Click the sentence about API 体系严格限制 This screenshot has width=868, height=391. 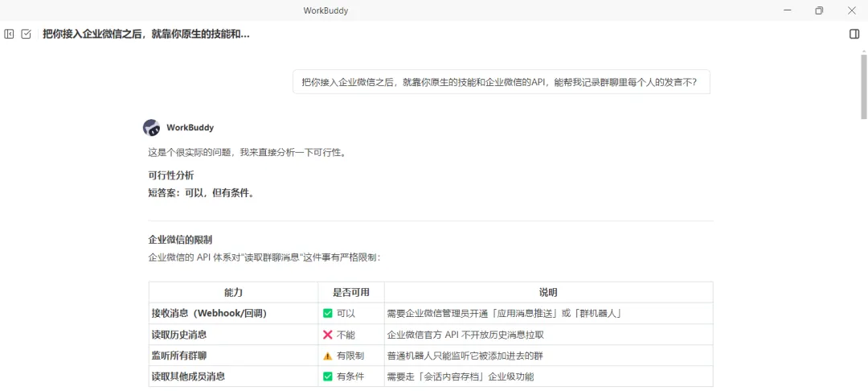click(264, 257)
